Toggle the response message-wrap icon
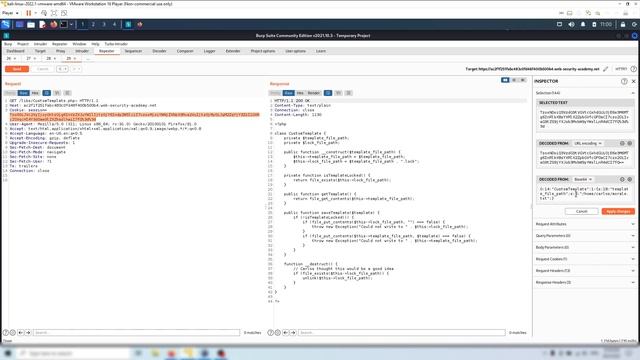The height and width of the screenshot is (360, 640). point(328,93)
